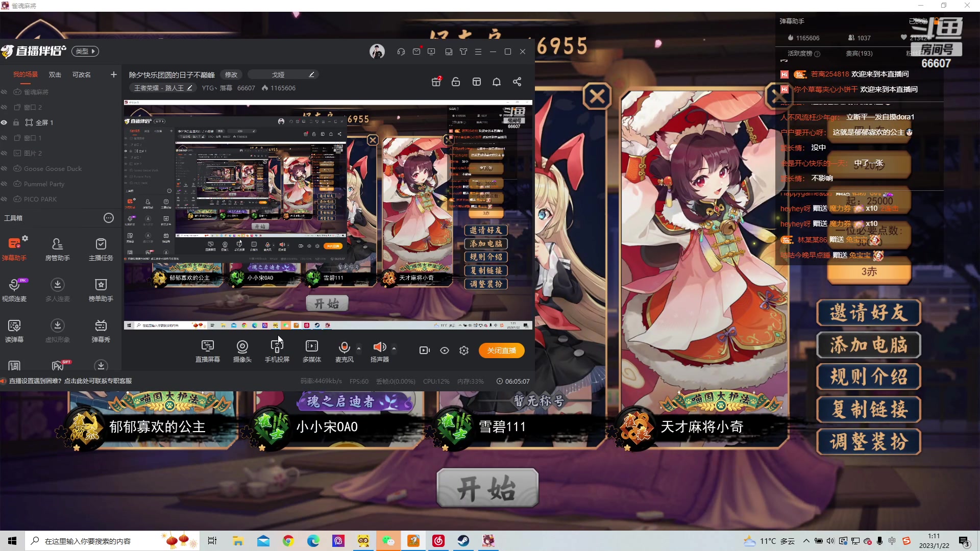Show hidden system tray icons
This screenshot has height=551, width=980.
tap(806, 541)
